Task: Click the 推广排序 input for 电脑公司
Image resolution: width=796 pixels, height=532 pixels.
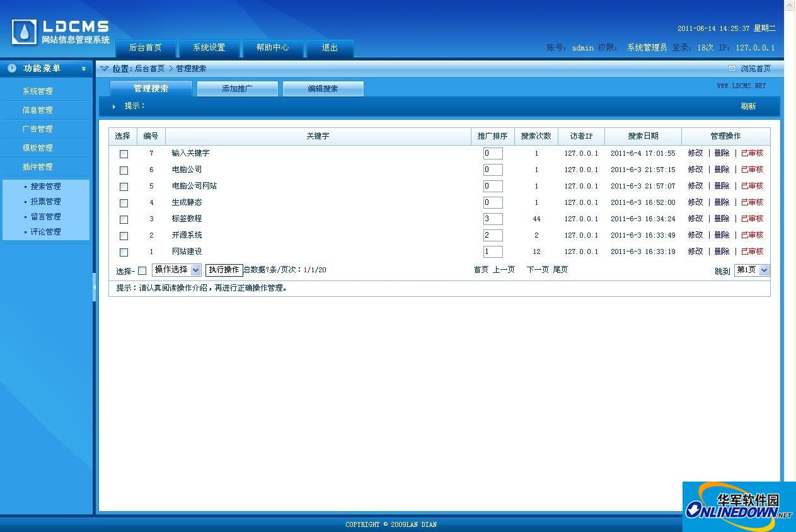Action: 492,170
